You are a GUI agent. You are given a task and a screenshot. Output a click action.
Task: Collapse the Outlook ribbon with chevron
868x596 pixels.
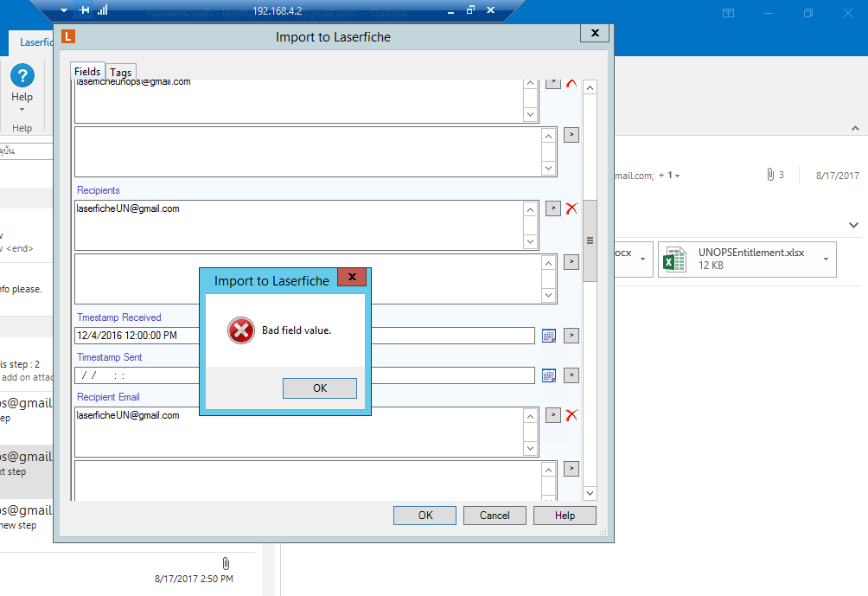tap(855, 128)
